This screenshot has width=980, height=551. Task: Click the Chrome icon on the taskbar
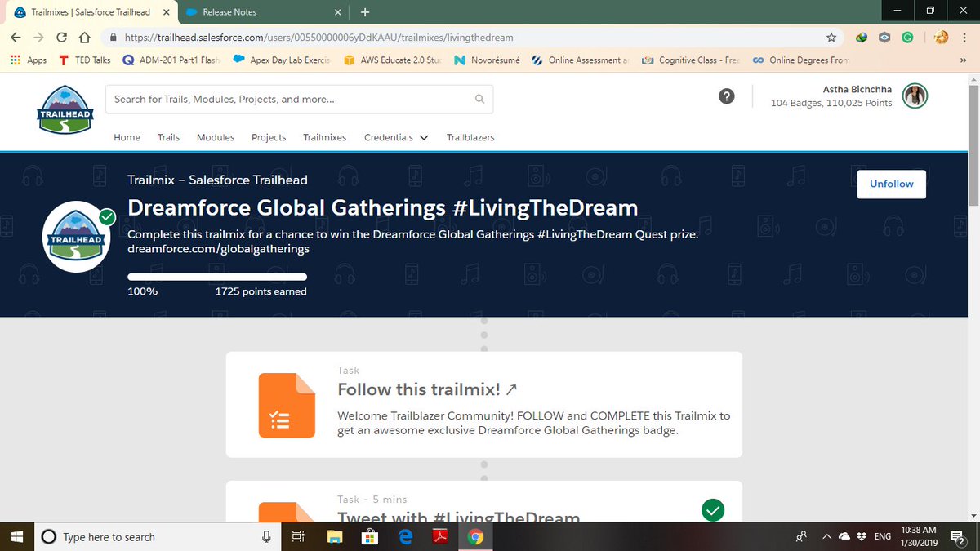coord(475,537)
